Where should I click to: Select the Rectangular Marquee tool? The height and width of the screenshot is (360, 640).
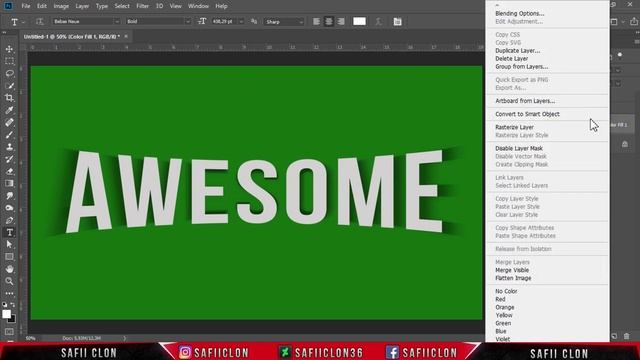pyautogui.click(x=9, y=61)
